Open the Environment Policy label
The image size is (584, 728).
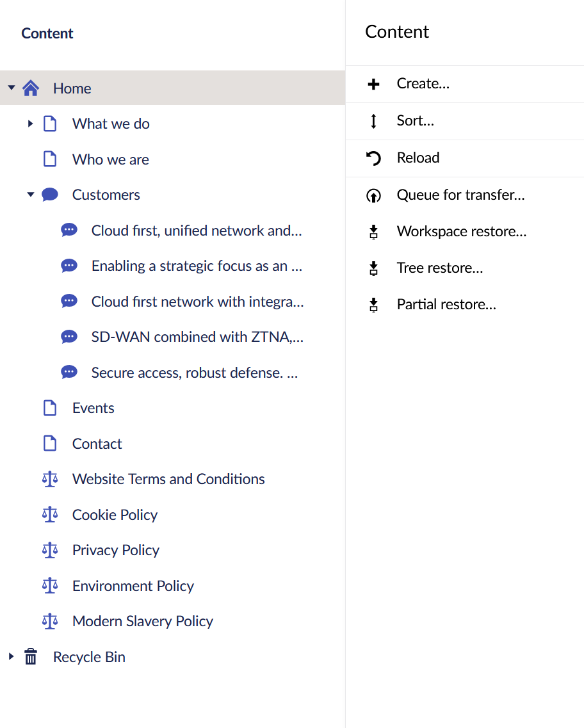pyautogui.click(x=133, y=586)
